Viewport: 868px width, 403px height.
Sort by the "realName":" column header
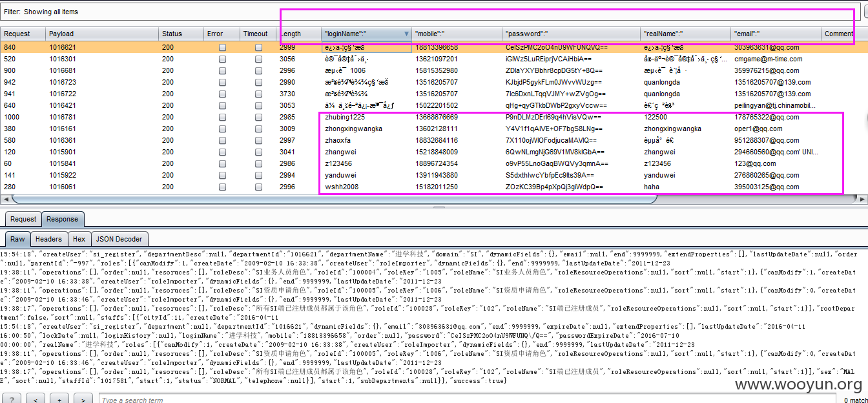tap(686, 34)
